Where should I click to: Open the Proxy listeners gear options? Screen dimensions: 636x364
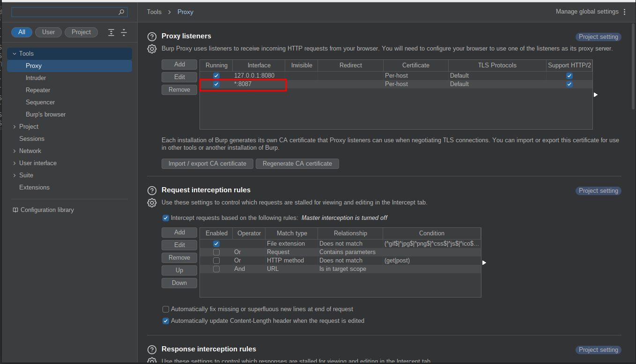tap(152, 49)
